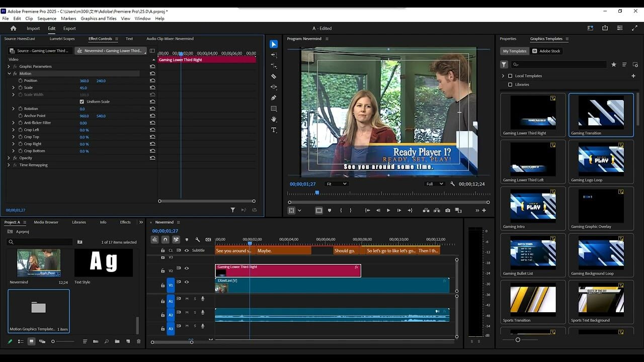The image size is (644, 362).
Task: Click the Adobe Stock button
Action: click(x=546, y=51)
